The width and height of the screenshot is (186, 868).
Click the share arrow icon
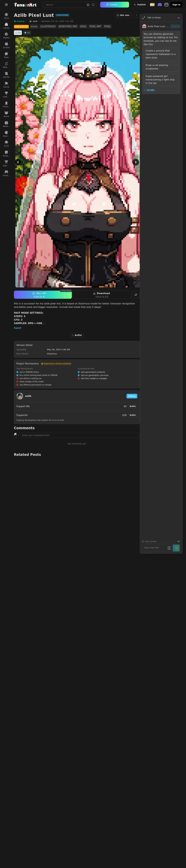click(x=136, y=295)
